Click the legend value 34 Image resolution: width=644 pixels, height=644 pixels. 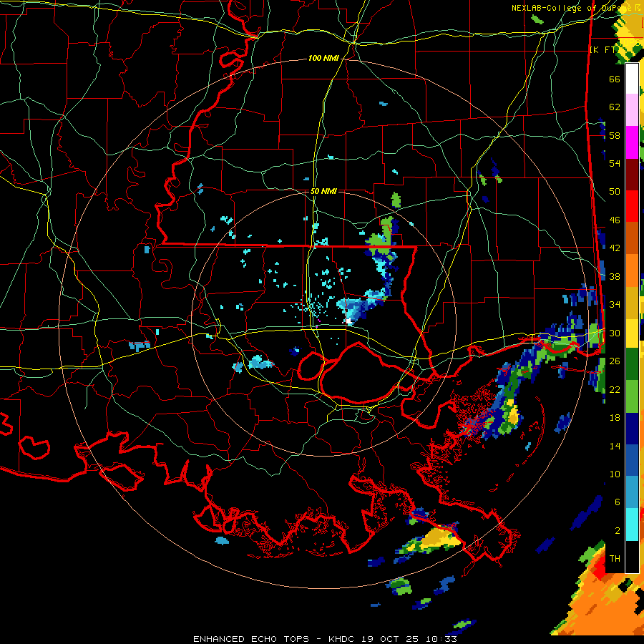click(615, 305)
